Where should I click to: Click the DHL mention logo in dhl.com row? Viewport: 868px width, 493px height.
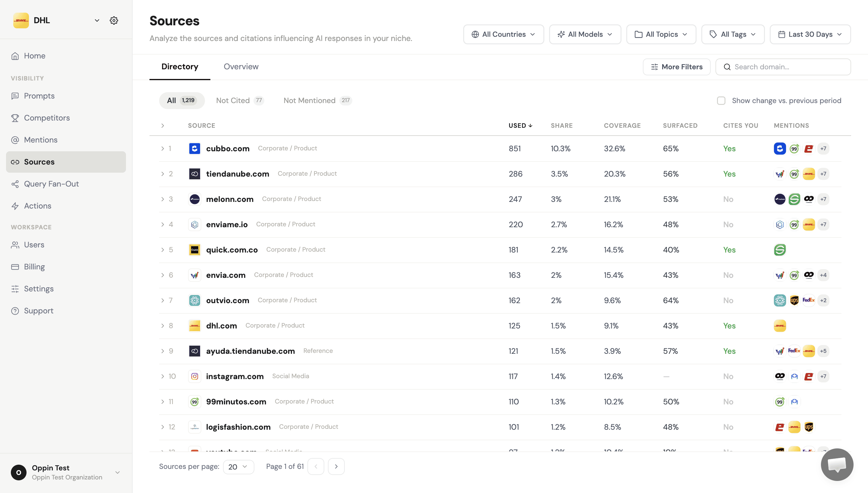[780, 326]
